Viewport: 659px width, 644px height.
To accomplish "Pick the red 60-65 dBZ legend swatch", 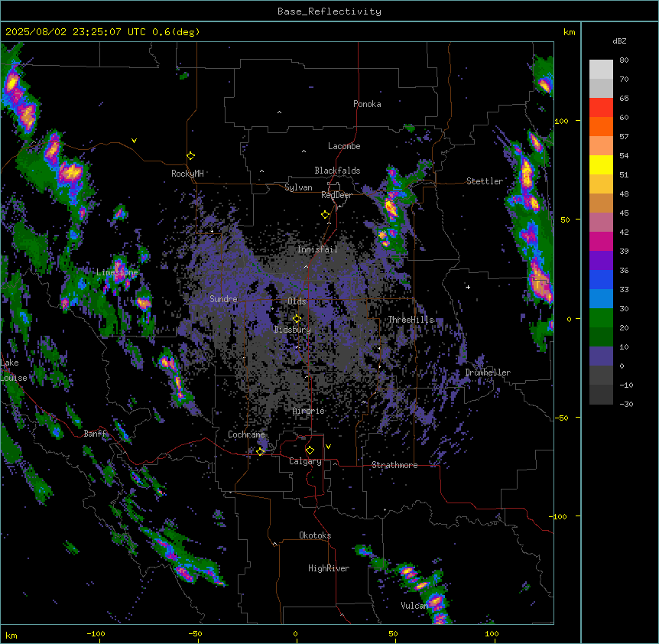I will [x=601, y=108].
